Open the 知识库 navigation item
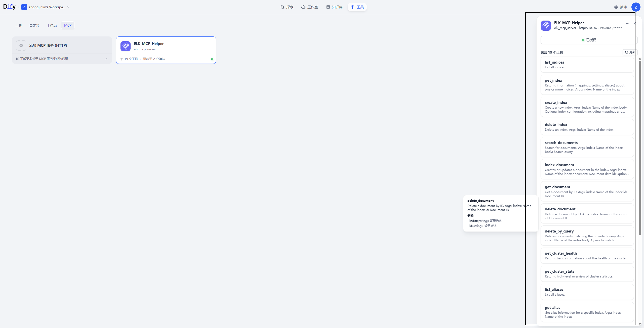644x328 pixels. coord(334,7)
